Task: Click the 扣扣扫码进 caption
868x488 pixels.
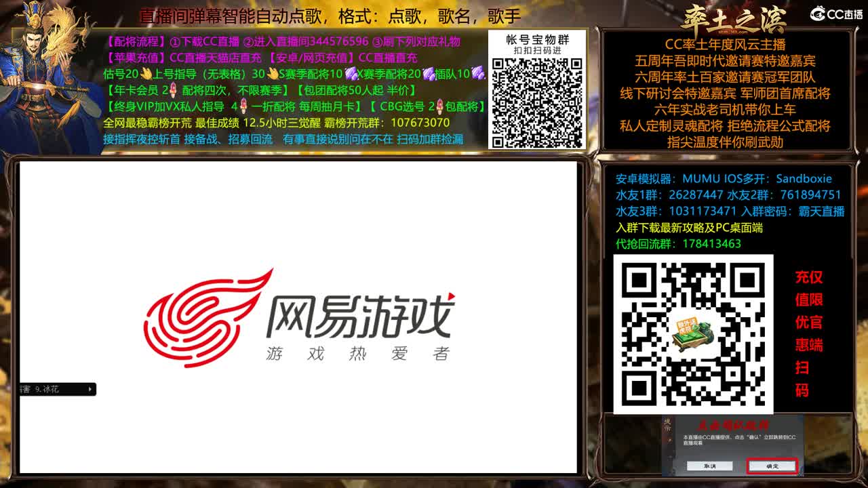Action: [x=538, y=51]
